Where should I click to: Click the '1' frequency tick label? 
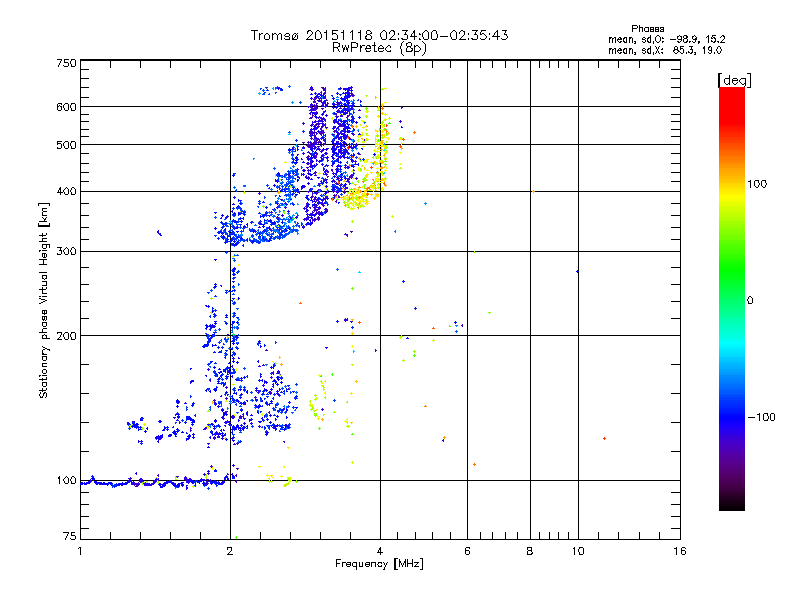(x=80, y=551)
